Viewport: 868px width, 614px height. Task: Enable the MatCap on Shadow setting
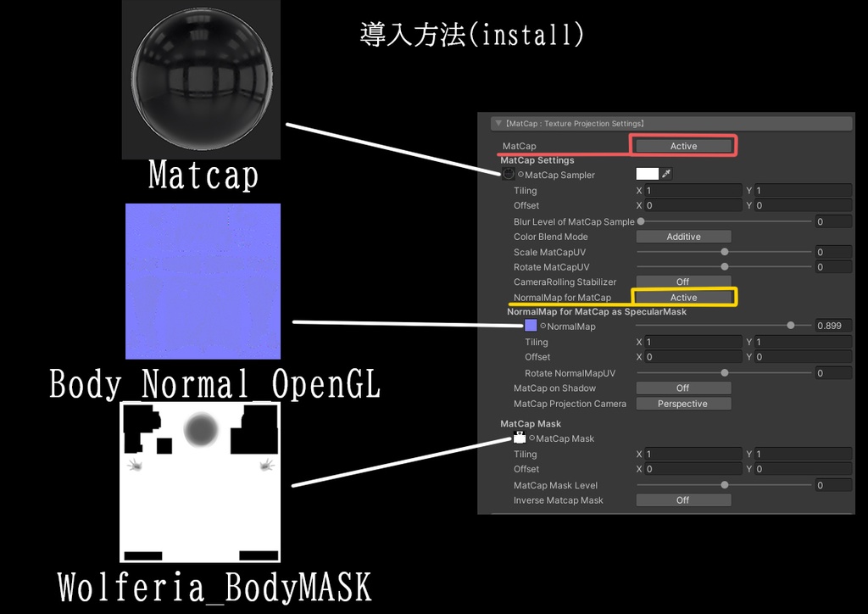pos(683,388)
